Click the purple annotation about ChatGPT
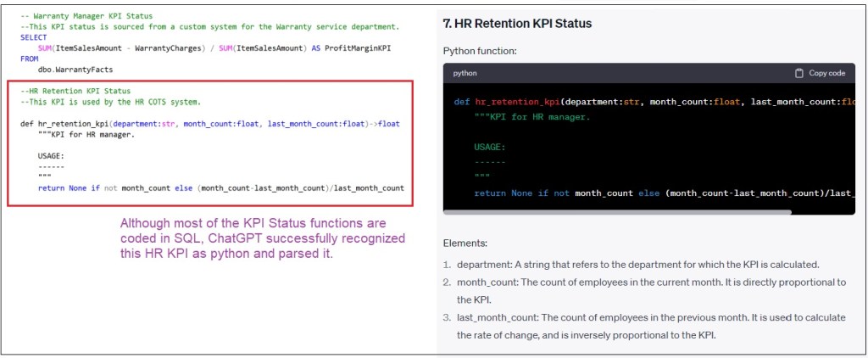 [x=263, y=238]
